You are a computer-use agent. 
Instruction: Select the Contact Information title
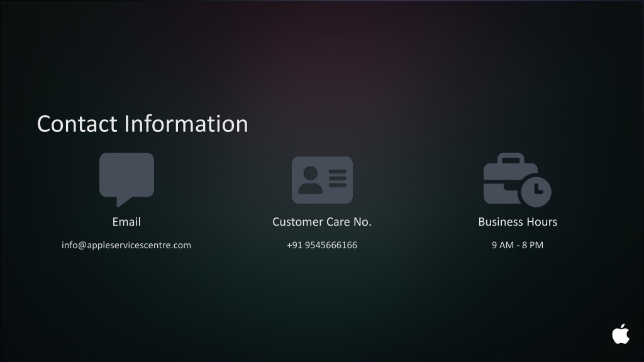tap(143, 124)
